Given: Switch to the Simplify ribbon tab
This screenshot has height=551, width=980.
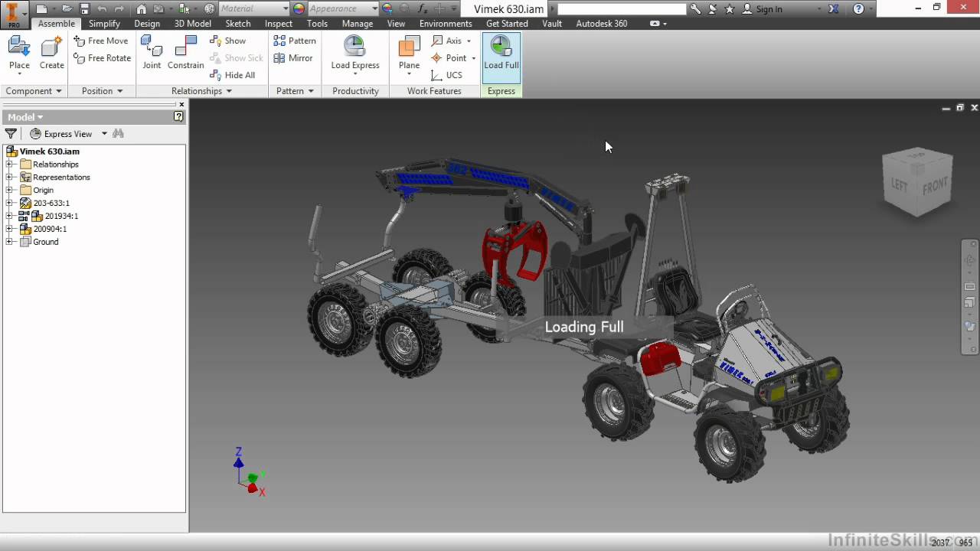Looking at the screenshot, I should [x=104, y=24].
